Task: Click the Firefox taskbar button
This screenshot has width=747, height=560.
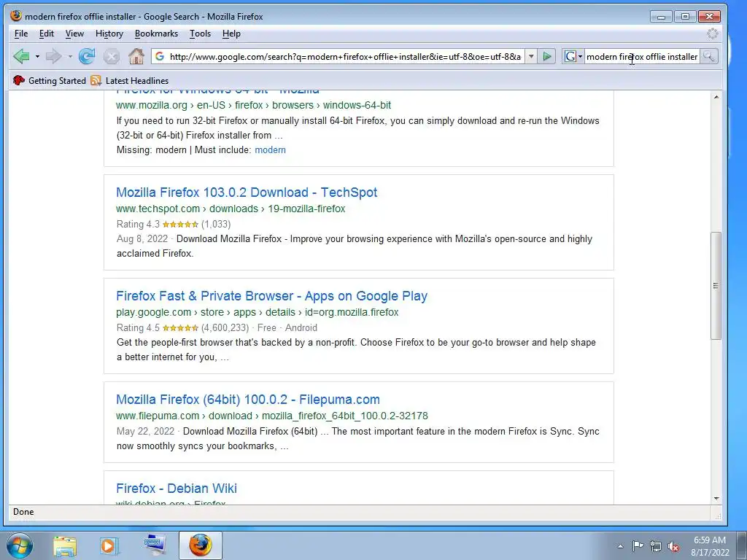Action: pos(200,545)
